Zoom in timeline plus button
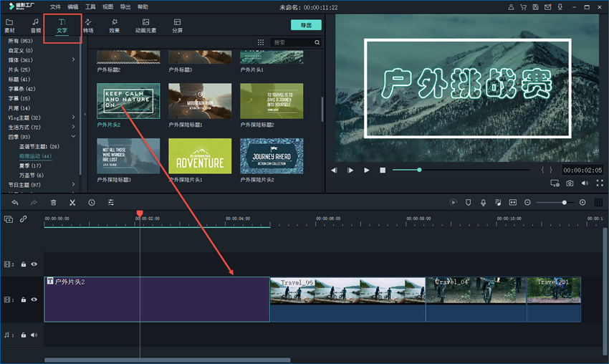Screen dimensions: 609x364 [582, 202]
